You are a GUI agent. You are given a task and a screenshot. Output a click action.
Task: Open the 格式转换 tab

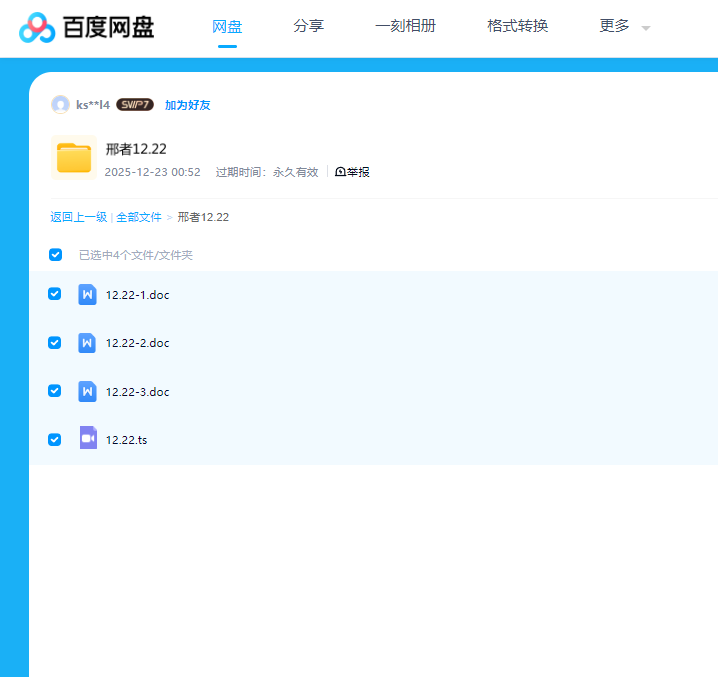pyautogui.click(x=517, y=26)
